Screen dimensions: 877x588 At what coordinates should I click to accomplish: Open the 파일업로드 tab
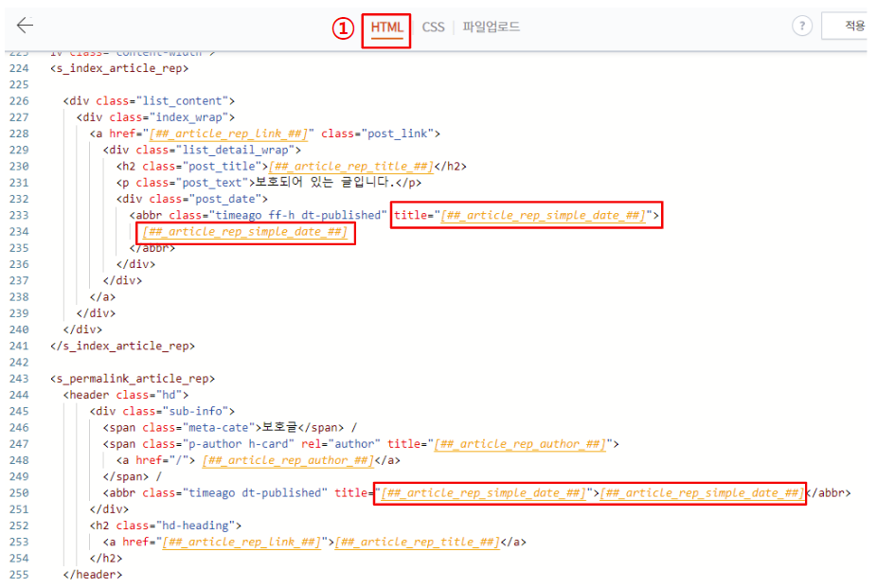click(x=492, y=27)
